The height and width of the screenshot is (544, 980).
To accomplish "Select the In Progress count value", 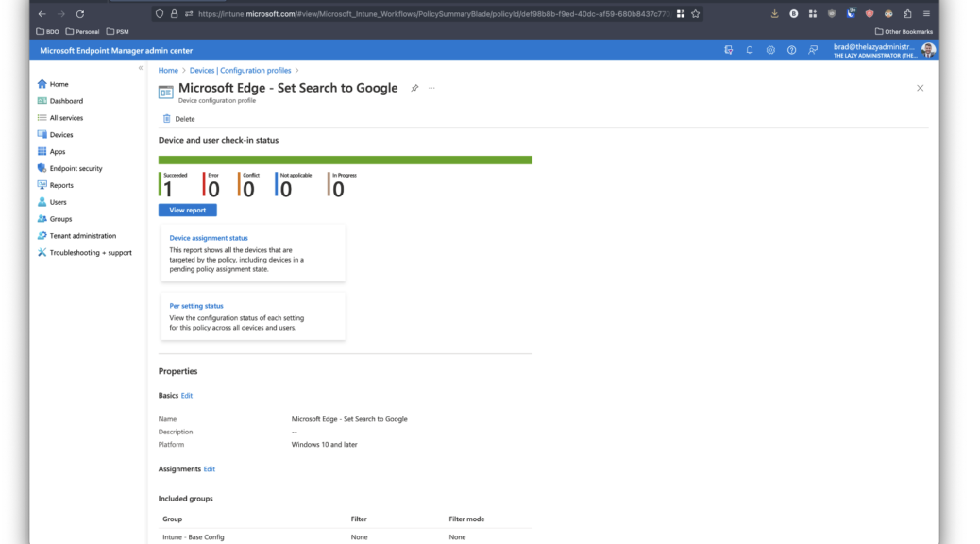I will tap(338, 190).
